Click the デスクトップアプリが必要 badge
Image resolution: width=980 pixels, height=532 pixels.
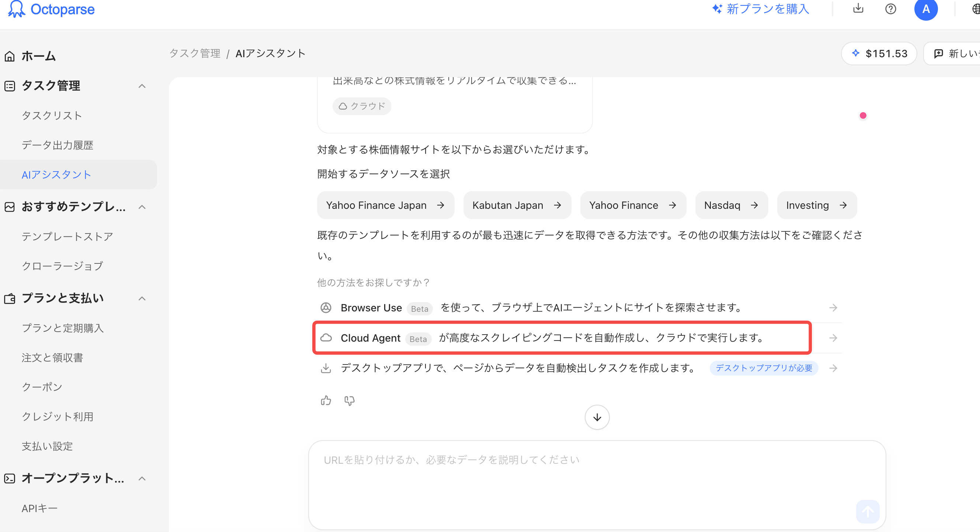(x=764, y=368)
